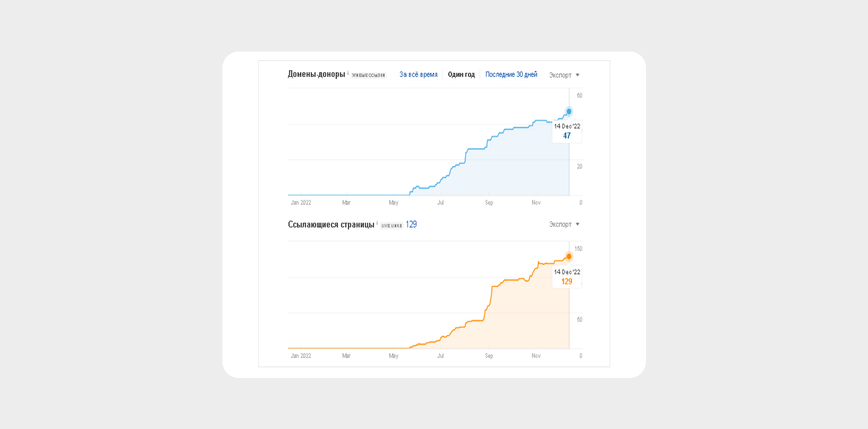This screenshot has height=429, width=868.
Task: Click the живые ссылки badge
Action: pyautogui.click(x=368, y=75)
